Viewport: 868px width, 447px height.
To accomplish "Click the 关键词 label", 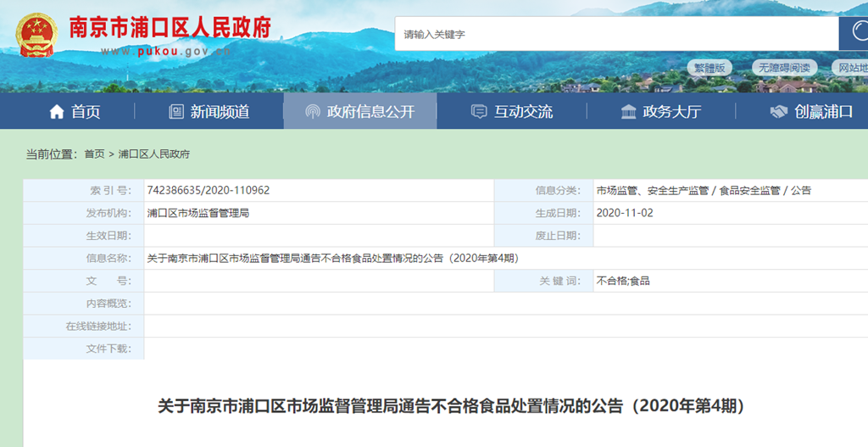I will [560, 281].
